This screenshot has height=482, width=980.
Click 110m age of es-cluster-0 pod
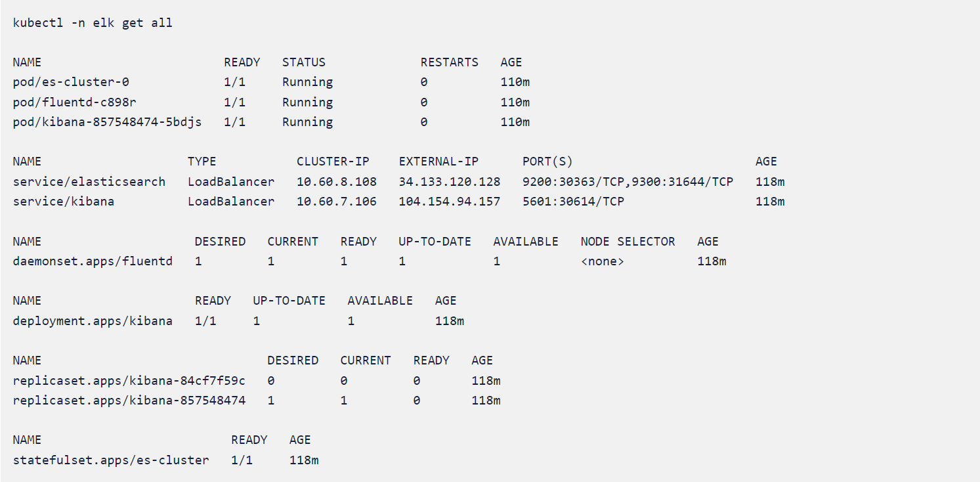(515, 82)
